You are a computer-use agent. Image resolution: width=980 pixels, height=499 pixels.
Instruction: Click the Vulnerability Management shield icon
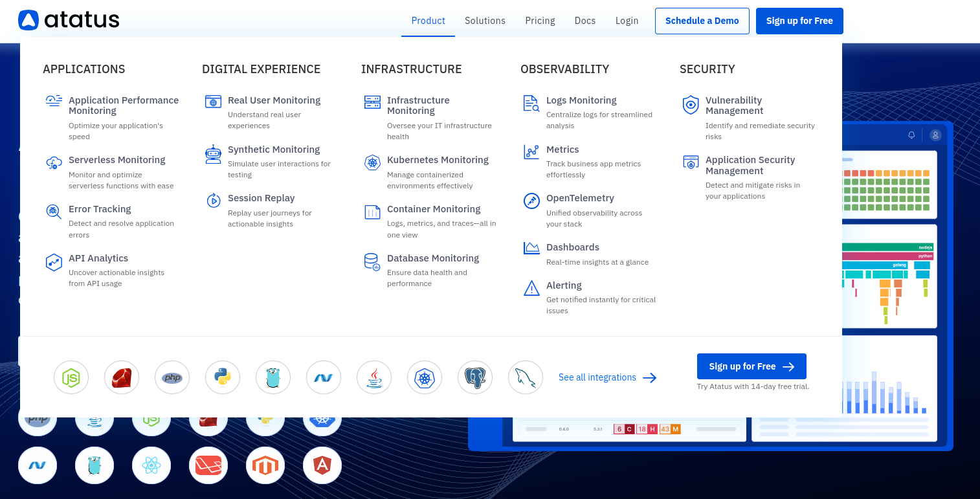pos(691,105)
